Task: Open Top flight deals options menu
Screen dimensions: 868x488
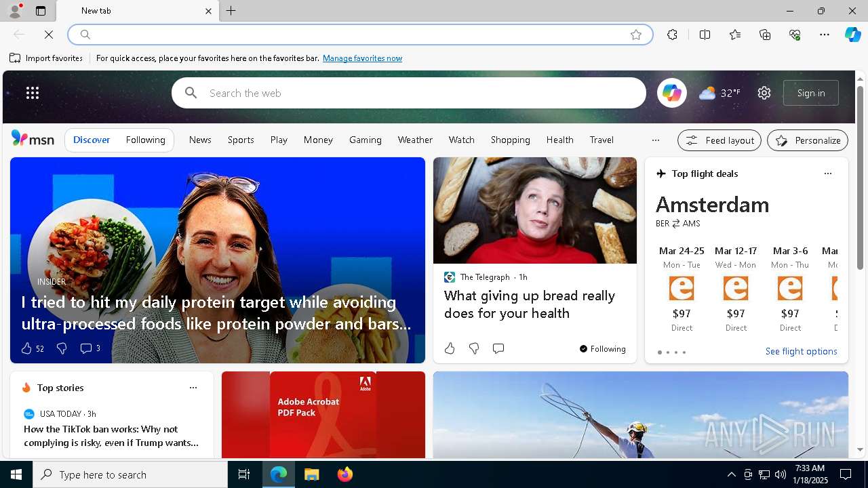Action: [x=827, y=174]
